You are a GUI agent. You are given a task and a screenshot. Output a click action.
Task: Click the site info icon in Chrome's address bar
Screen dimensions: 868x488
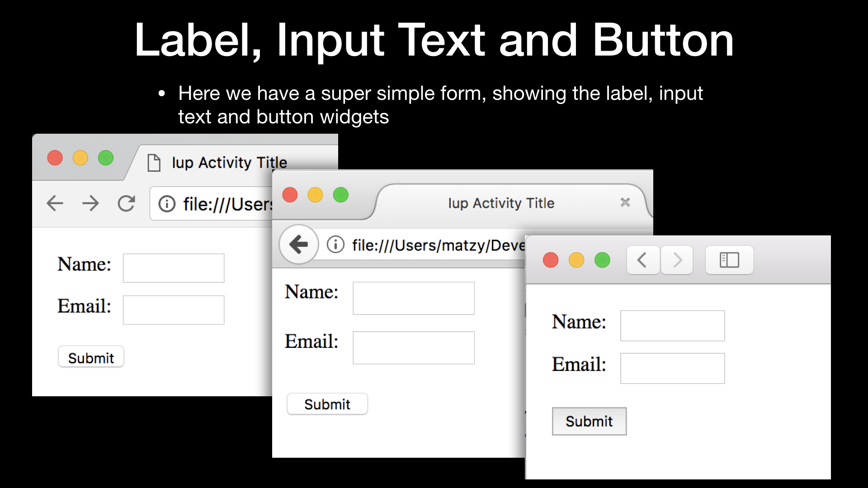coord(167,204)
